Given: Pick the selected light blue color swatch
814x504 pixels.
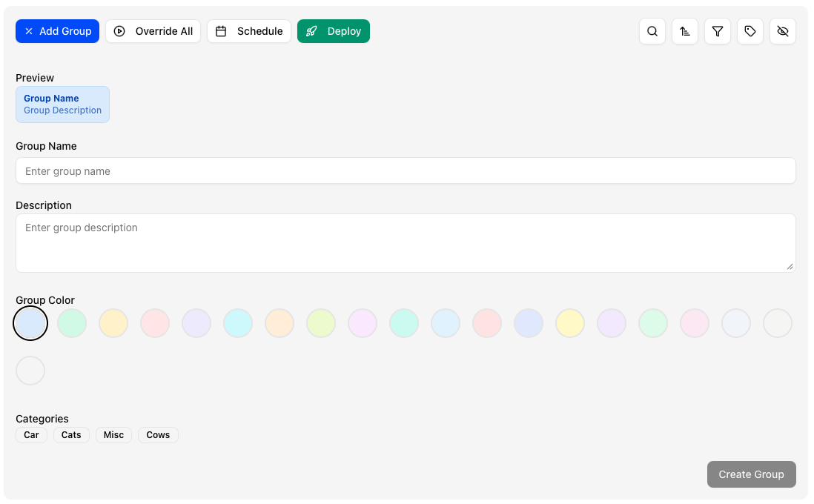Looking at the screenshot, I should pos(30,323).
